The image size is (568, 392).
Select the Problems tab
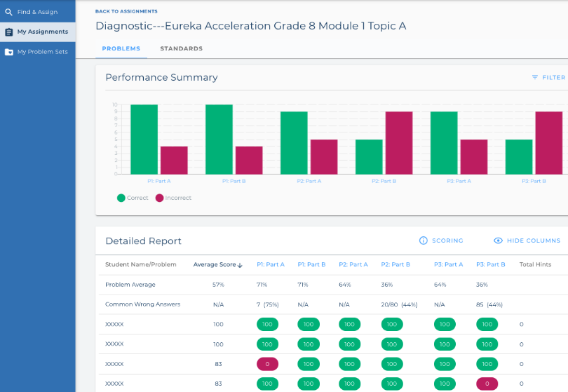(121, 48)
